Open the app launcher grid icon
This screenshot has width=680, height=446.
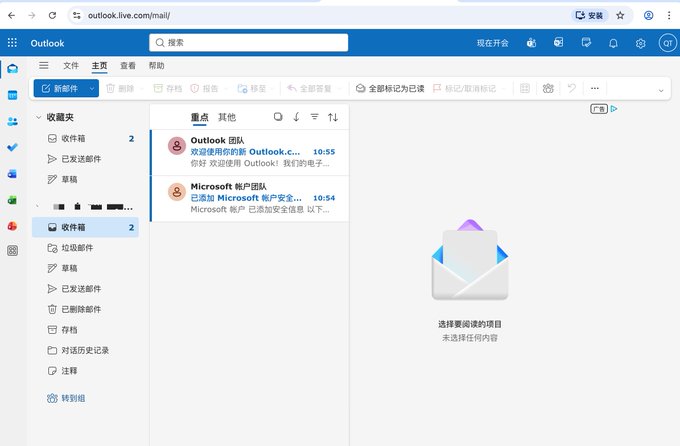(x=12, y=43)
